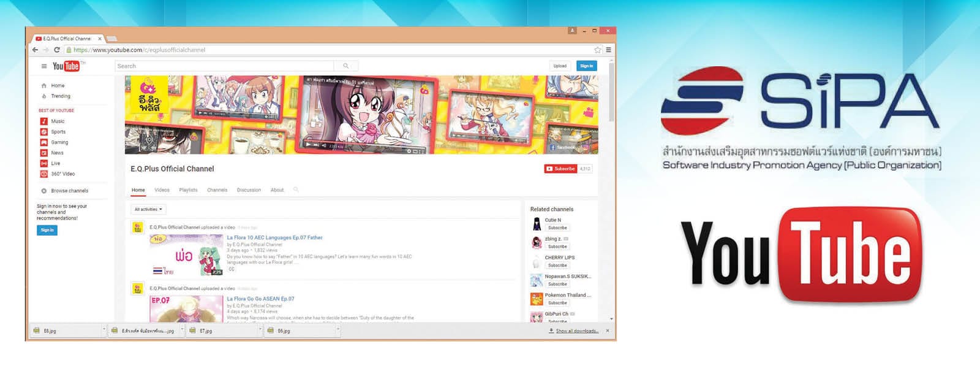
Task: Open the Ep.07 Father video thumbnail
Action: 186,255
